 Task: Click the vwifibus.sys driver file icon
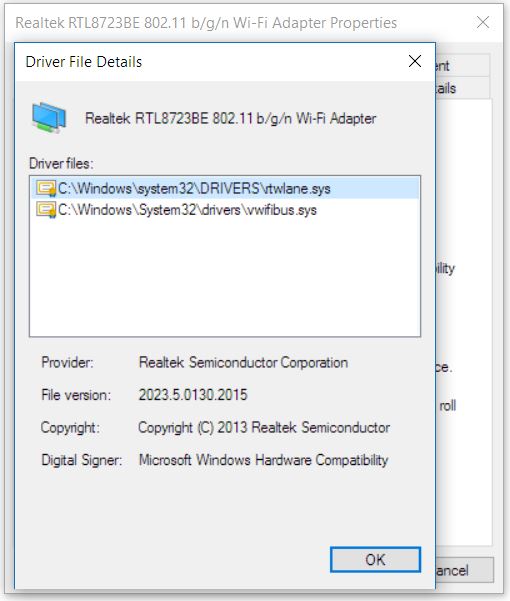[46, 210]
